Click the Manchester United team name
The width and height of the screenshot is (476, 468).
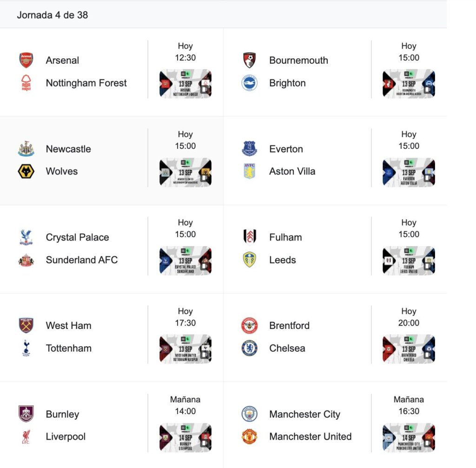pyautogui.click(x=310, y=437)
